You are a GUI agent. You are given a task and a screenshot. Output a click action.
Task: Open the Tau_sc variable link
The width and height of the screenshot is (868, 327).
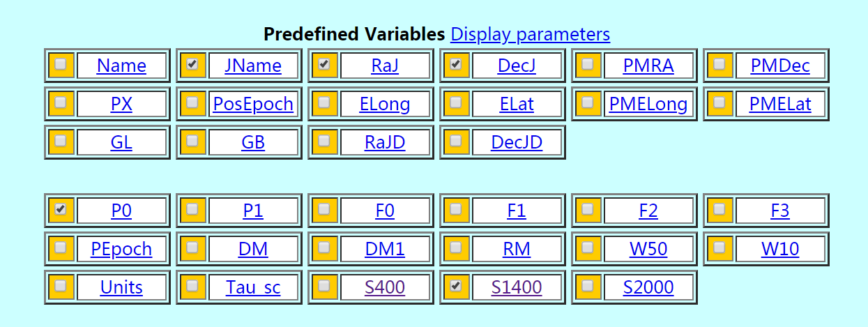click(253, 287)
